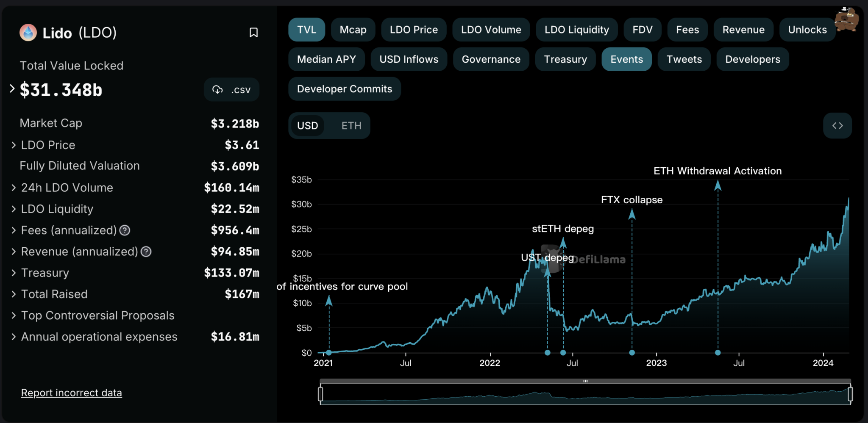Click the top grip of the range slider
The width and height of the screenshot is (868, 423).
tap(585, 381)
